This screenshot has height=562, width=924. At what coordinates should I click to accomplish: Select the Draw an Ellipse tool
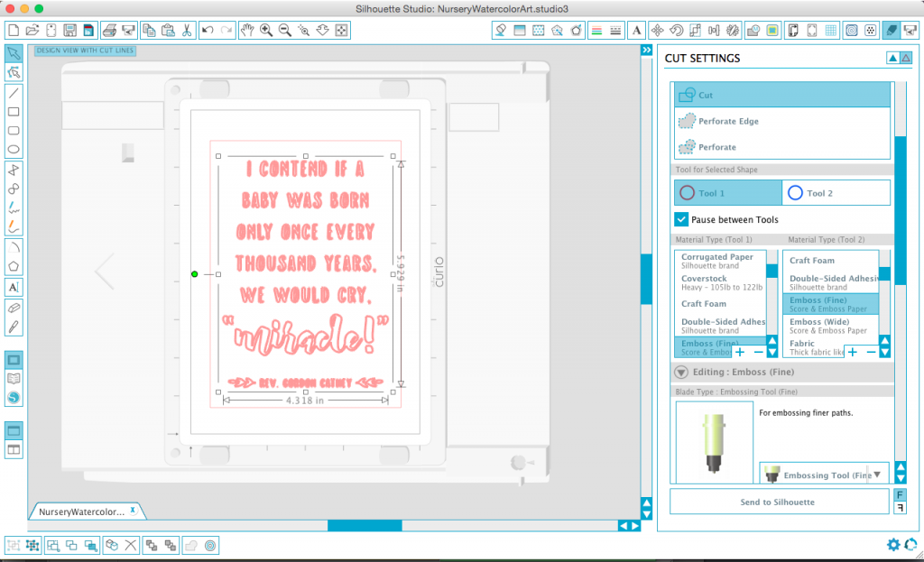tap(14, 150)
